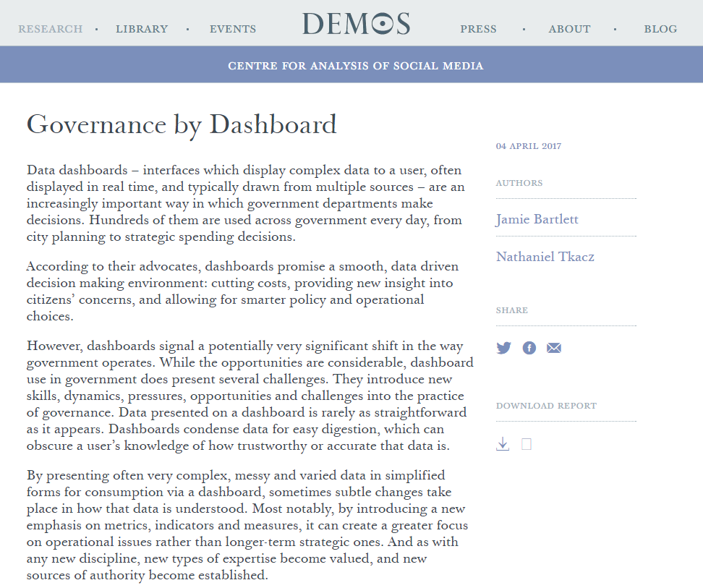Share the article via email envelope icon
The width and height of the screenshot is (703, 588).
554,348
